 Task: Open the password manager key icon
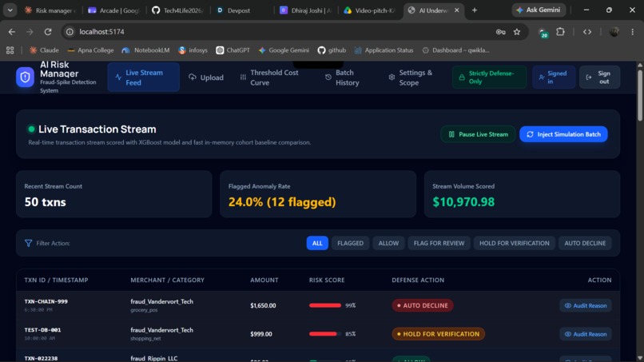click(500, 32)
